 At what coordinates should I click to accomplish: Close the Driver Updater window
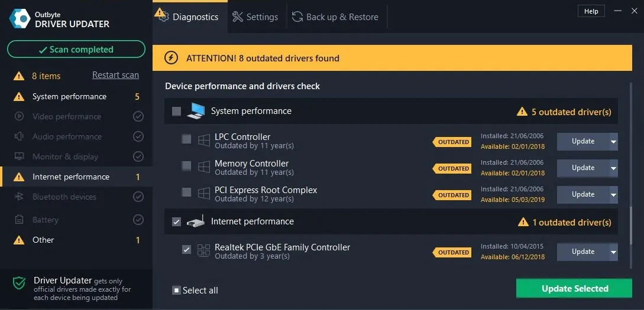(x=634, y=11)
